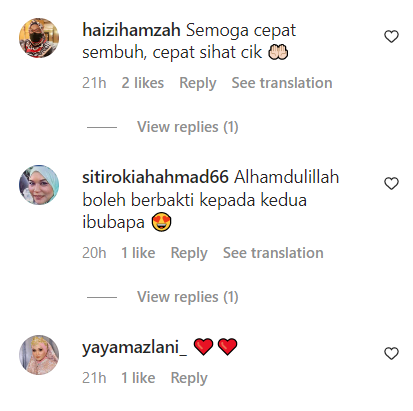The height and width of the screenshot is (411, 413).
Task: Reply to sitirokiahahmad66's comment
Action: pyautogui.click(x=189, y=253)
